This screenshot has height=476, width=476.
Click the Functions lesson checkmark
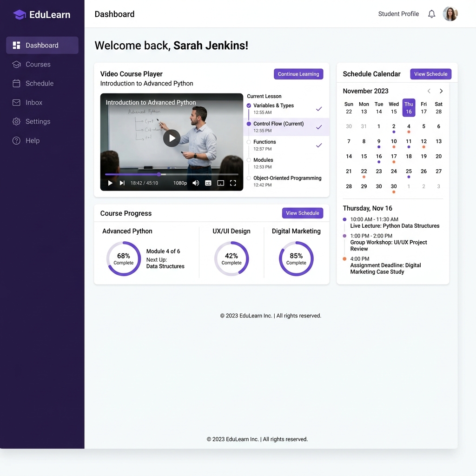coord(319,145)
